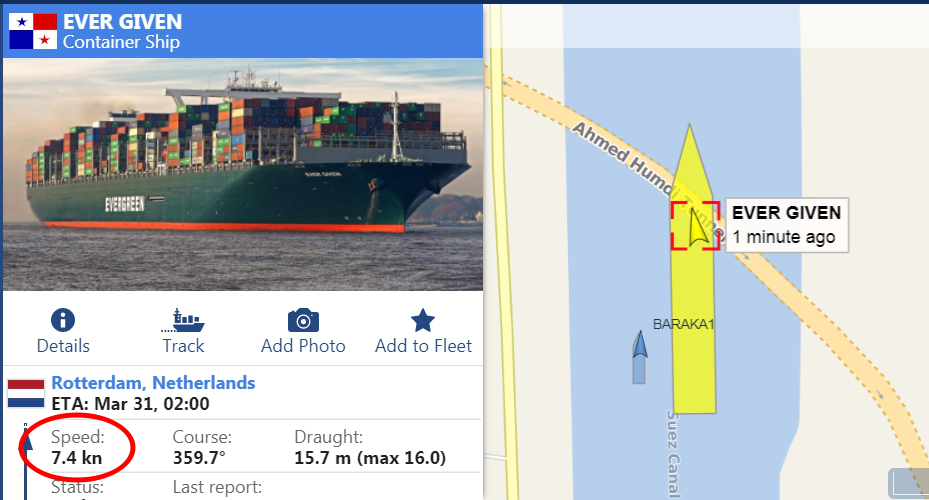Screen dimensions: 929x500
Task: Click the Add to Fleet star icon
Action: (423, 320)
